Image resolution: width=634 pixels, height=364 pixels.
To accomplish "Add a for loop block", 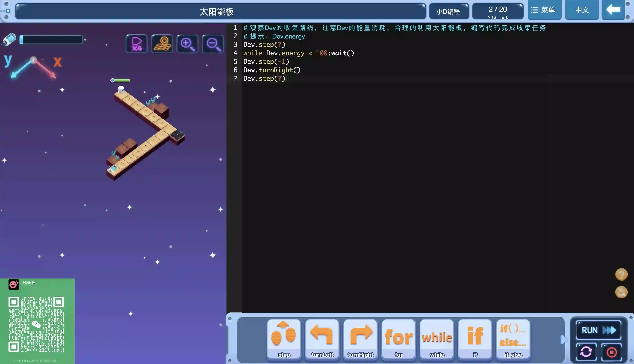I will [x=399, y=339].
